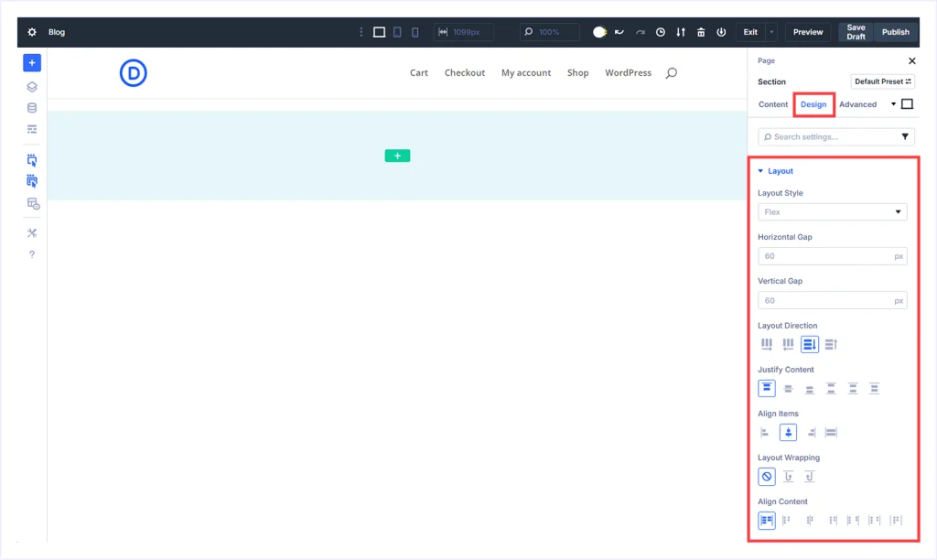Click the undo arrow icon
Screen dimensions: 937x560
[619, 32]
